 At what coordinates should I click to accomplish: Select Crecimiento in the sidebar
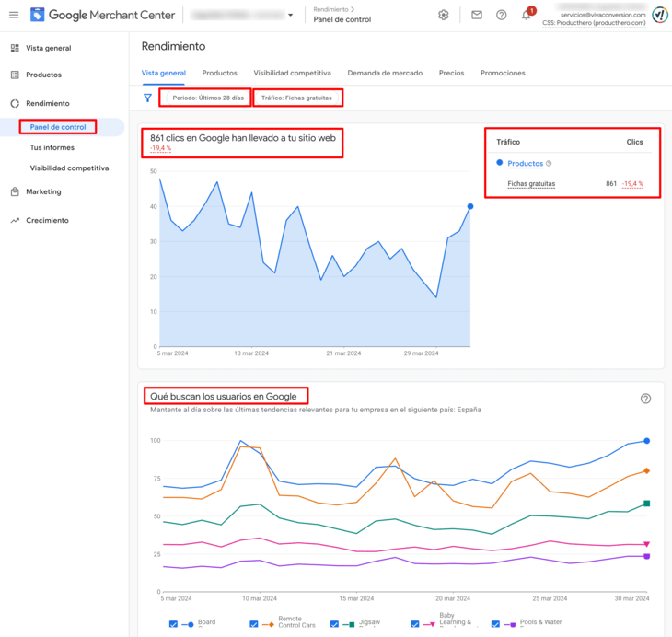click(x=47, y=220)
